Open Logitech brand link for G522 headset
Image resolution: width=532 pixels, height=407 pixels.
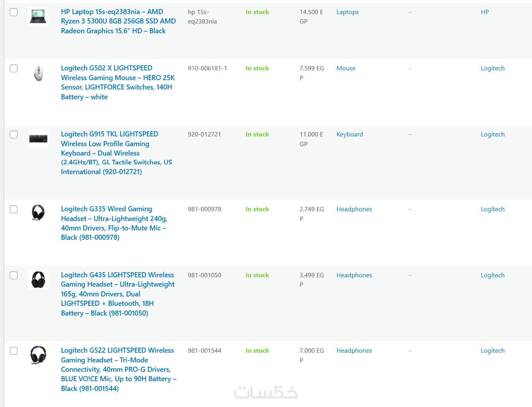[493, 351]
